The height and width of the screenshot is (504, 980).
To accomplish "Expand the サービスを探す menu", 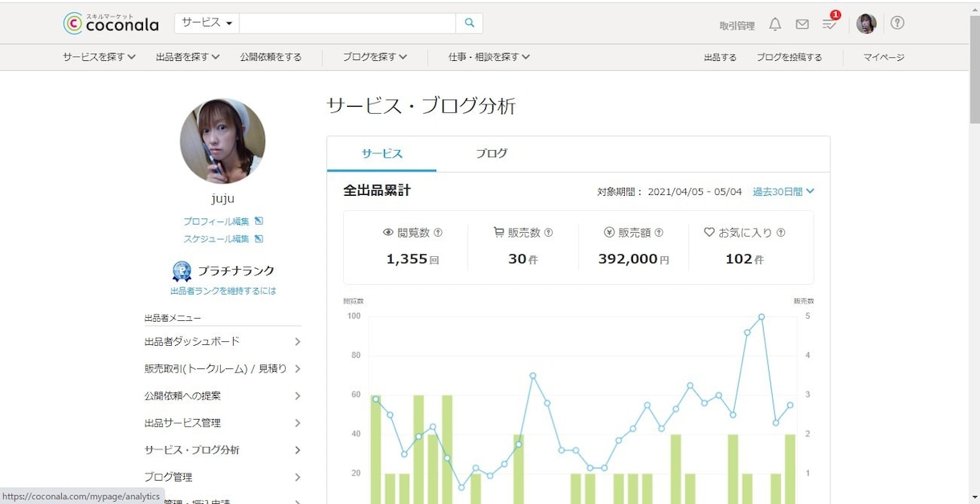I will pyautogui.click(x=100, y=57).
